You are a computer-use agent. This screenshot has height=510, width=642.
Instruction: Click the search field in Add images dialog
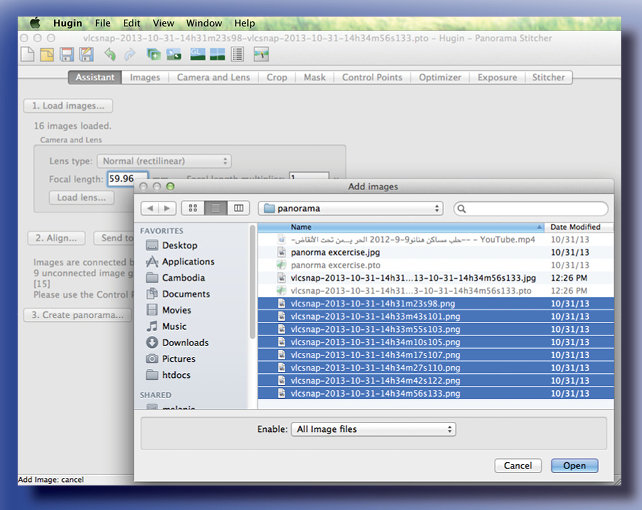[531, 209]
